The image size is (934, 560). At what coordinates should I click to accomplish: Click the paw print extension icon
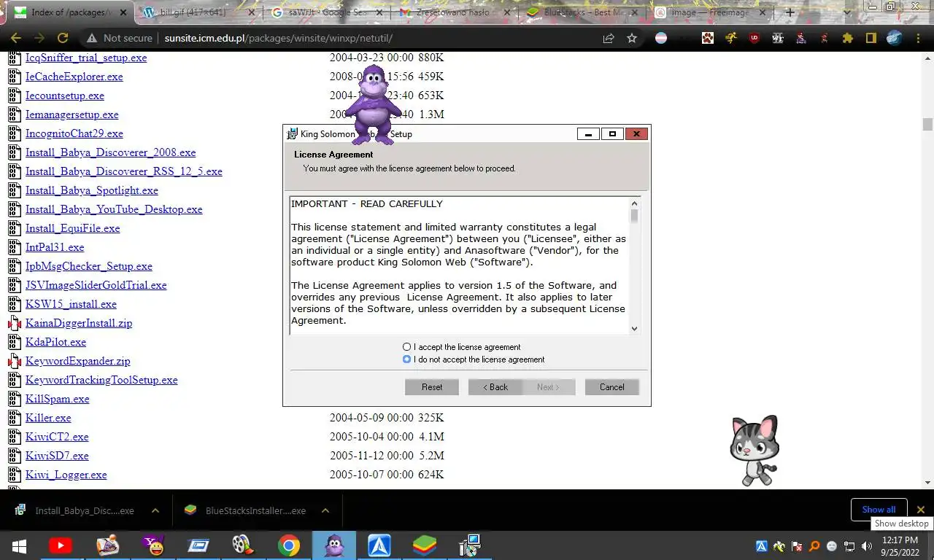tap(708, 38)
